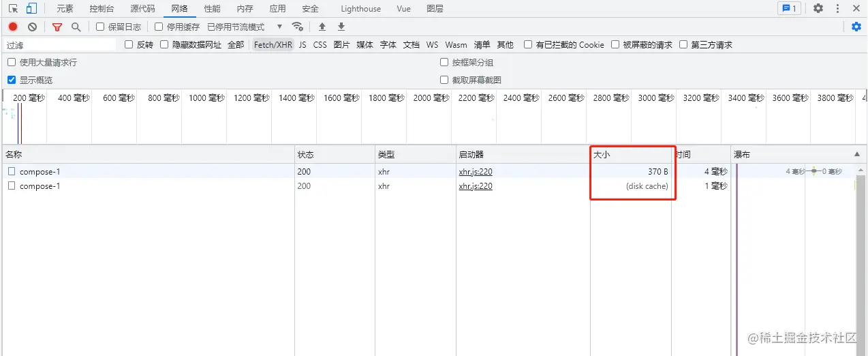The width and height of the screenshot is (868, 356).
Task: Filter requests by WS type
Action: (433, 45)
